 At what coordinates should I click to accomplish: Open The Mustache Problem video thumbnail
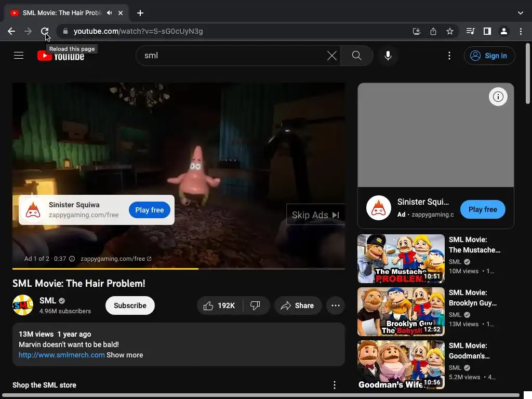pos(401,259)
